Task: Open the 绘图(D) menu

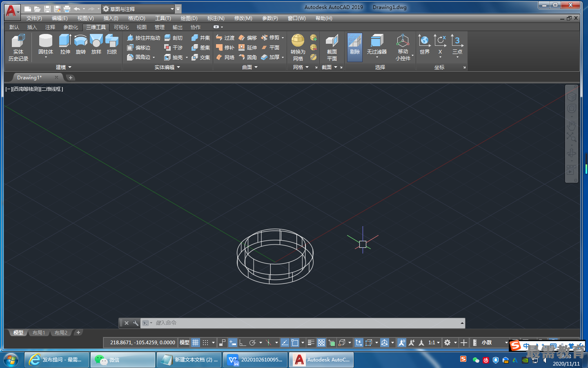Action: 189,18
